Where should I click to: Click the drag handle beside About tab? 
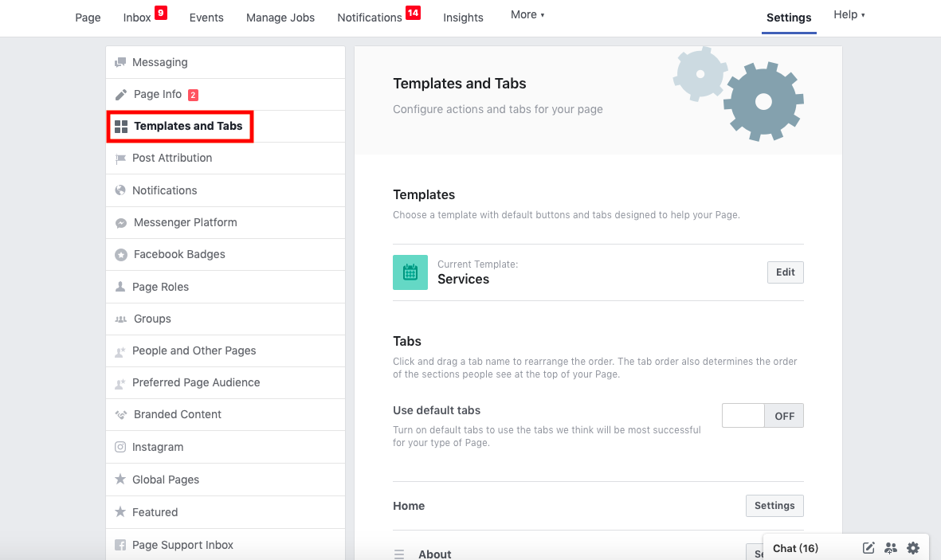point(399,554)
